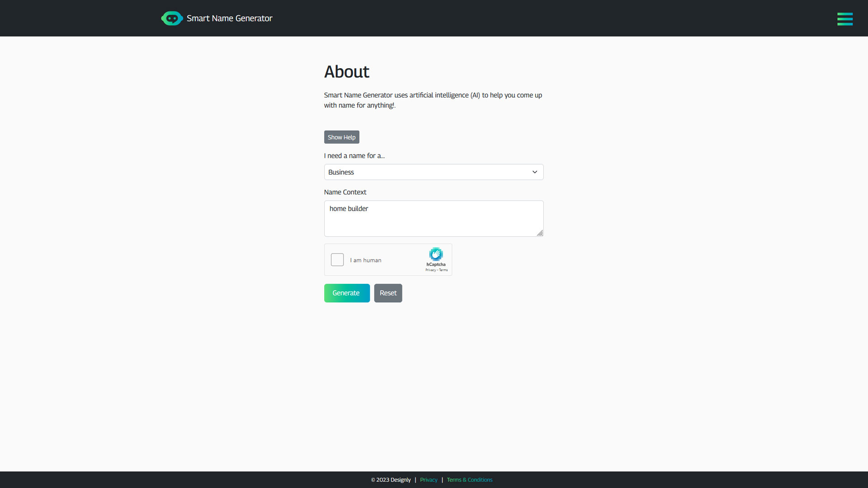Click the dropdown chevron arrow
This screenshot has width=868, height=488.
click(534, 172)
